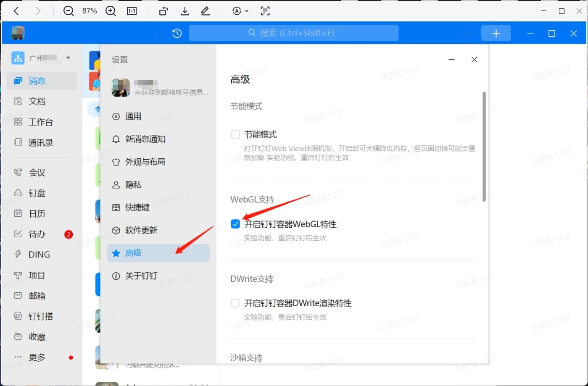The height and width of the screenshot is (386, 588).
Task: Click user avatar in blue header
Action: [18, 33]
